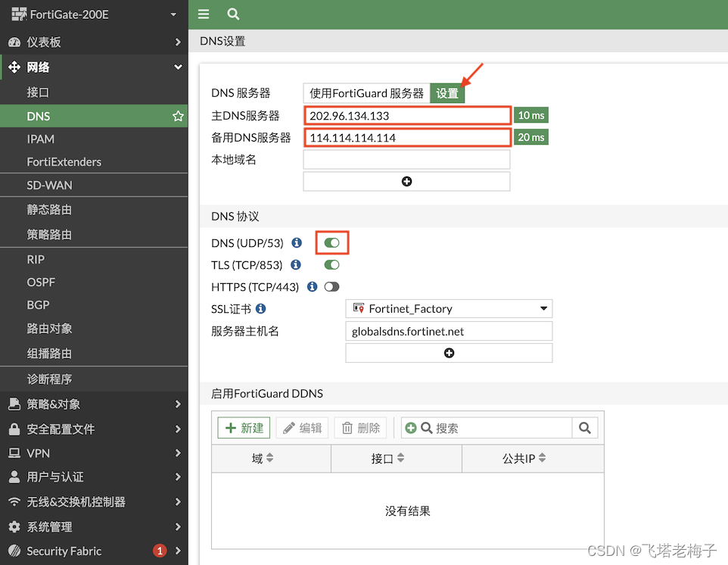Toggle the DNS (UDP/53) switch
The width and height of the screenshot is (728, 565).
pos(332,242)
